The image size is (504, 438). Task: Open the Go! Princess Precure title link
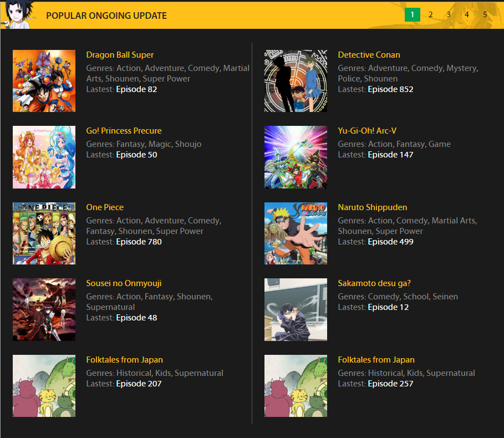coord(124,131)
